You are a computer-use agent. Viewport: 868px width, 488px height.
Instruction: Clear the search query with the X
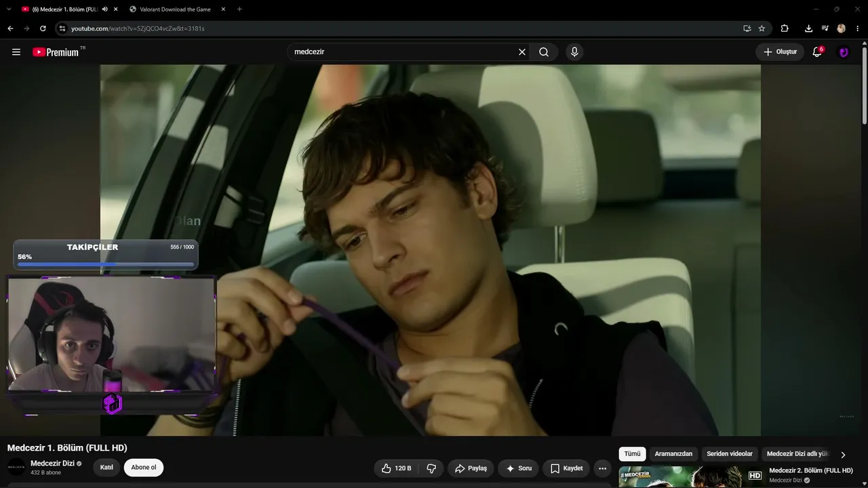tap(522, 52)
